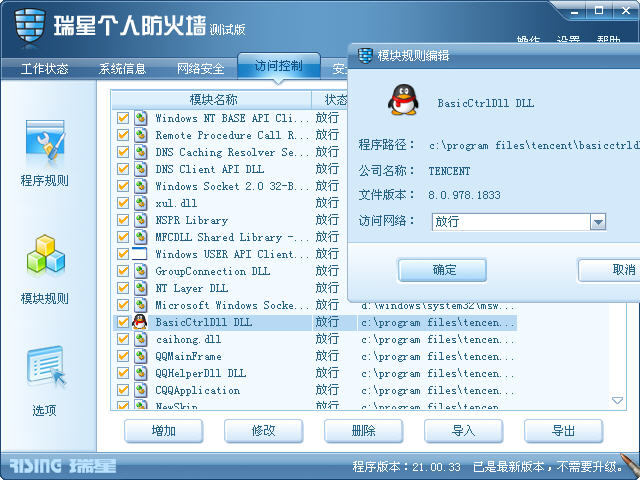This screenshot has width=640, height=480.
Task: Click the 程序版本：21.00.33 status text
Action: coord(407,467)
